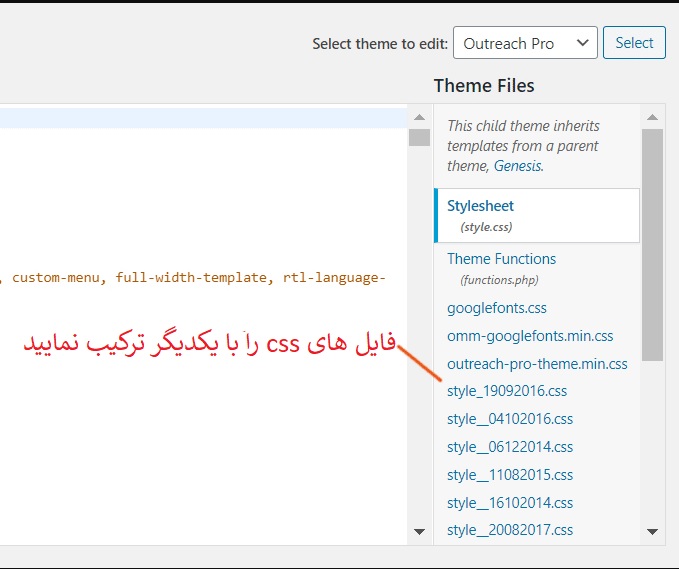Open style__06122014.css file

coord(510,446)
